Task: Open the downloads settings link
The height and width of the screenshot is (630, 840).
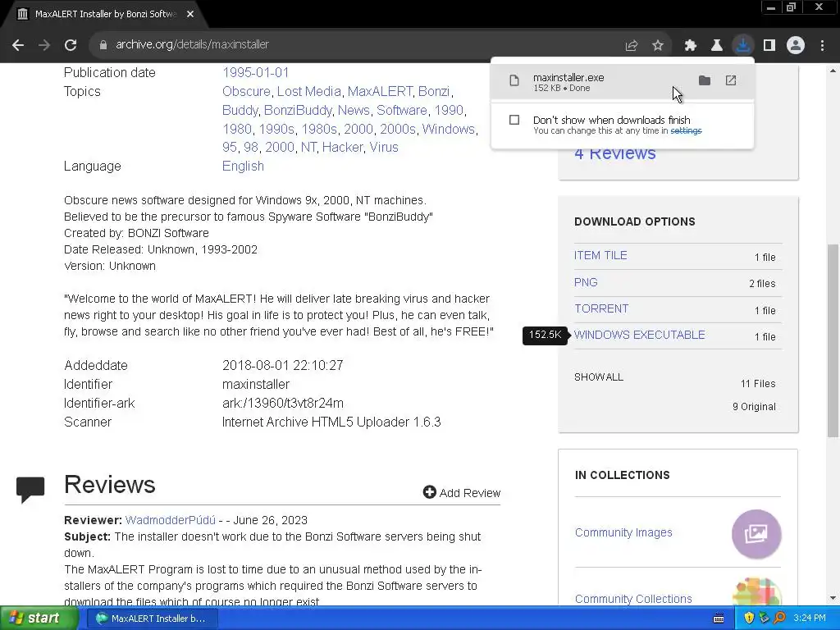Action: [686, 130]
